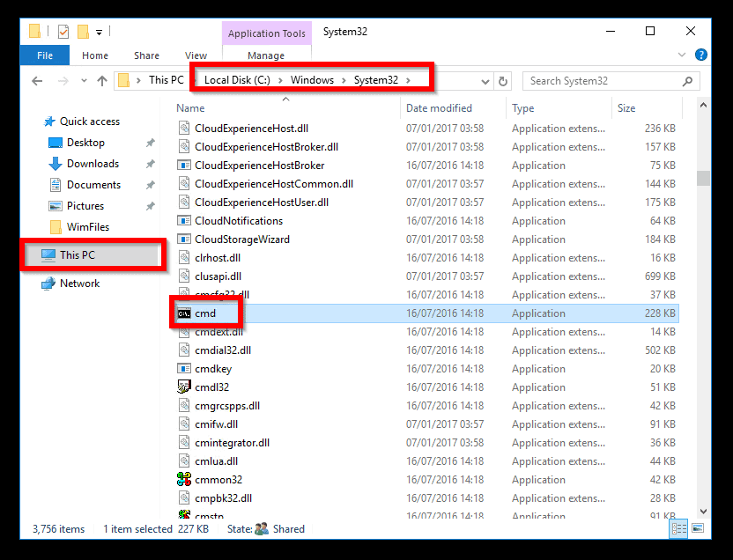Viewport: 733px width, 560px height.
Task: Click the cmdl32 file icon
Action: [184, 387]
